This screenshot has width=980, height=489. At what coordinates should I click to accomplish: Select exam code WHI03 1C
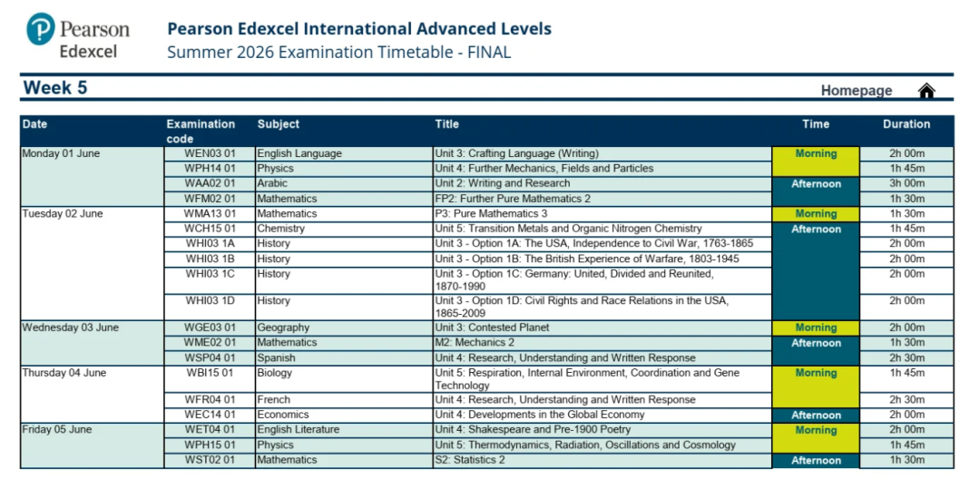210,274
